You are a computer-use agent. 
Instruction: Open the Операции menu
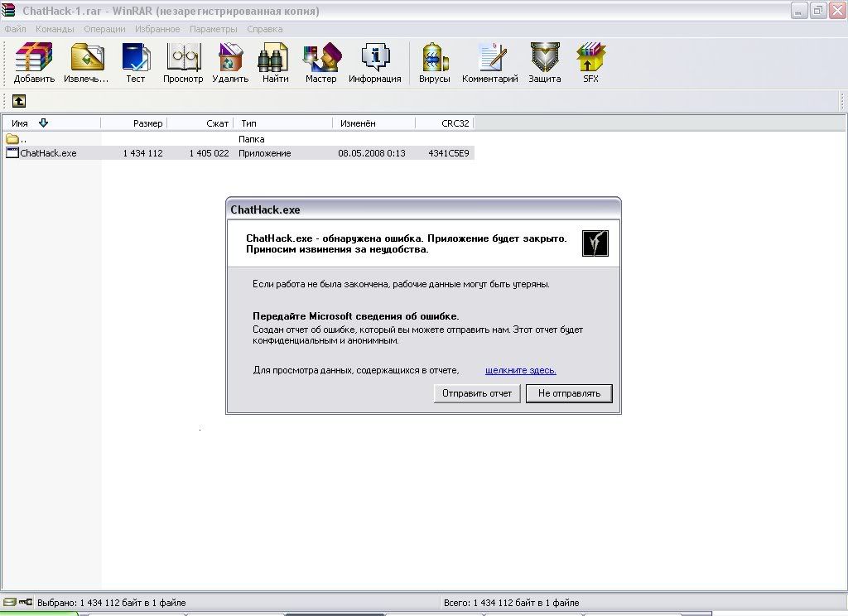tap(104, 29)
